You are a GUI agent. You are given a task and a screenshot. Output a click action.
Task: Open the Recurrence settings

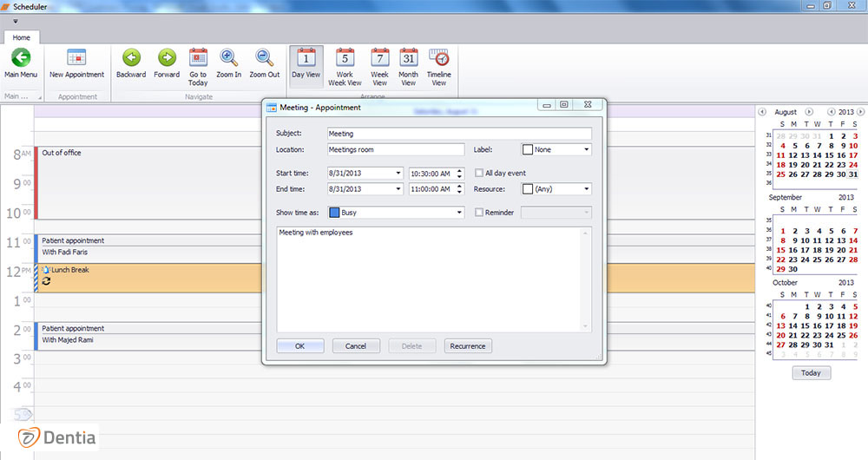[x=468, y=346]
